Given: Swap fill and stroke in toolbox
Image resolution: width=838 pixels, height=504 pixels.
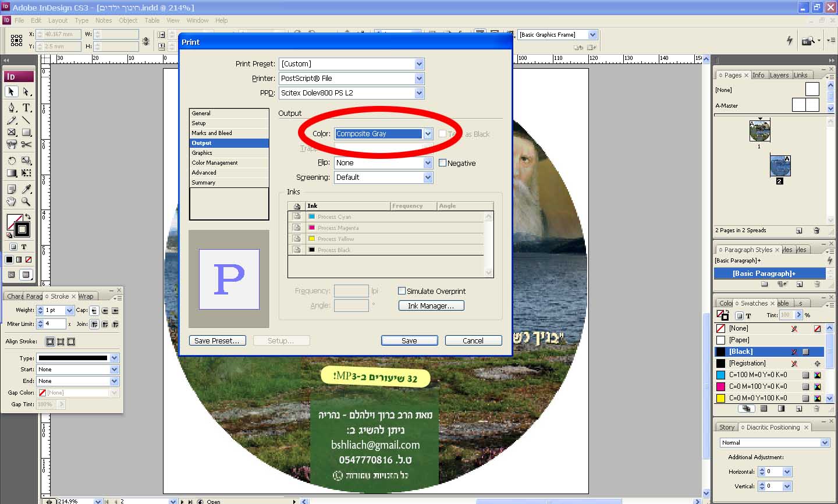Looking at the screenshot, I should tap(27, 216).
